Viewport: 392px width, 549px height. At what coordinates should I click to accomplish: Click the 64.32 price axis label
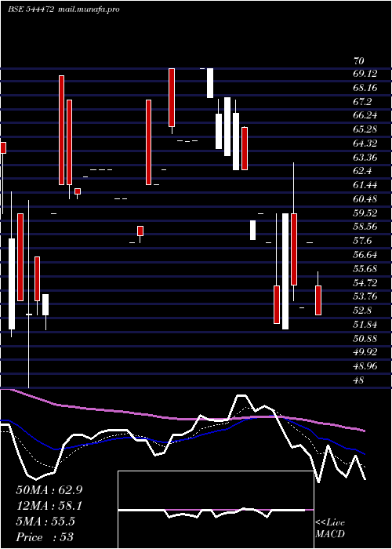[365, 144]
